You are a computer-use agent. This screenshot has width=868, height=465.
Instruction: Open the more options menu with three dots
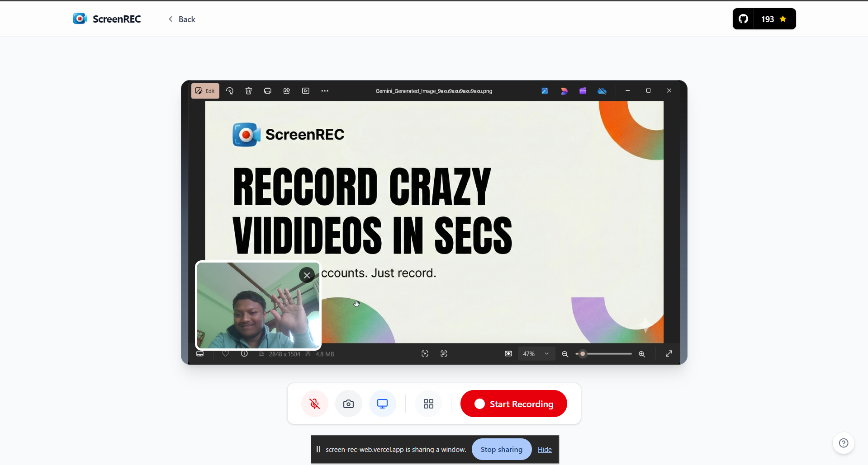(325, 90)
